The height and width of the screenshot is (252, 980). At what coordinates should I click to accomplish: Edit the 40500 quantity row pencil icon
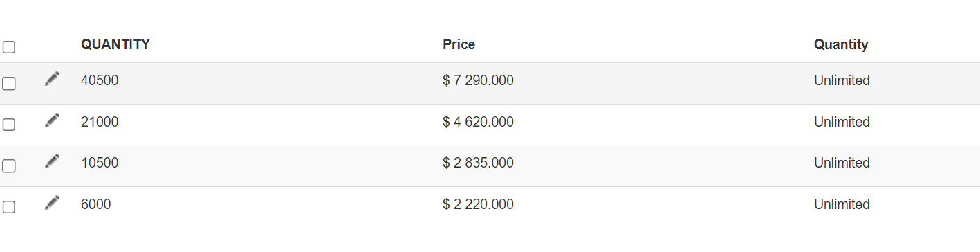[x=52, y=79]
